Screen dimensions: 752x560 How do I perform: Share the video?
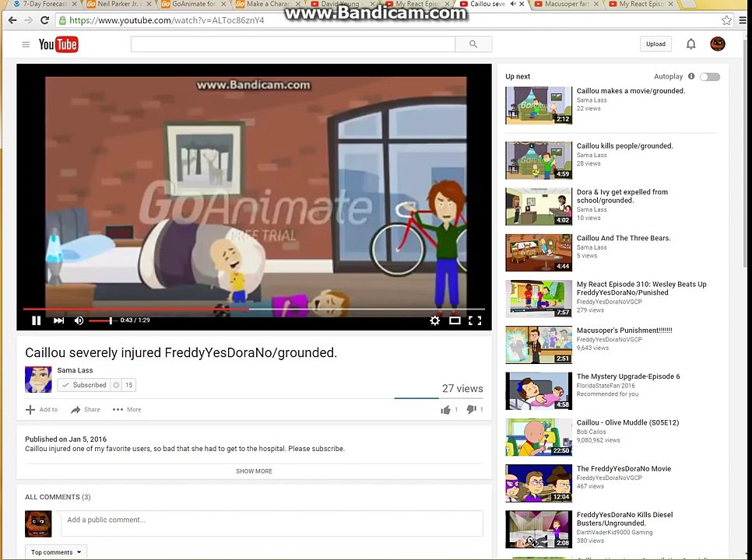point(86,410)
